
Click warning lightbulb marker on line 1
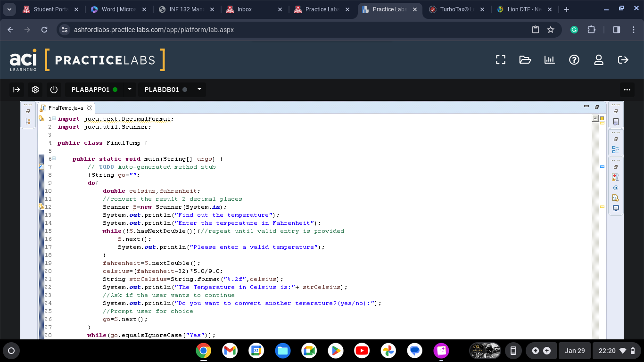[41, 119]
